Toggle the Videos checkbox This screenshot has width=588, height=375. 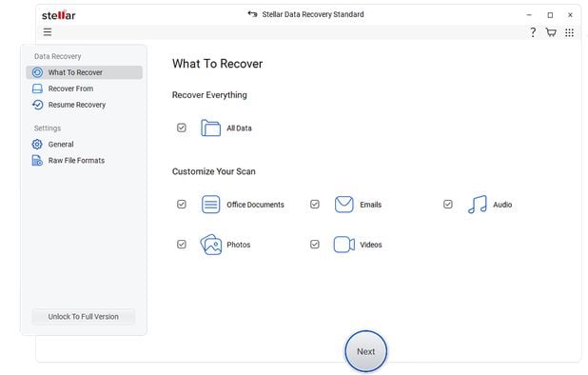(x=315, y=245)
